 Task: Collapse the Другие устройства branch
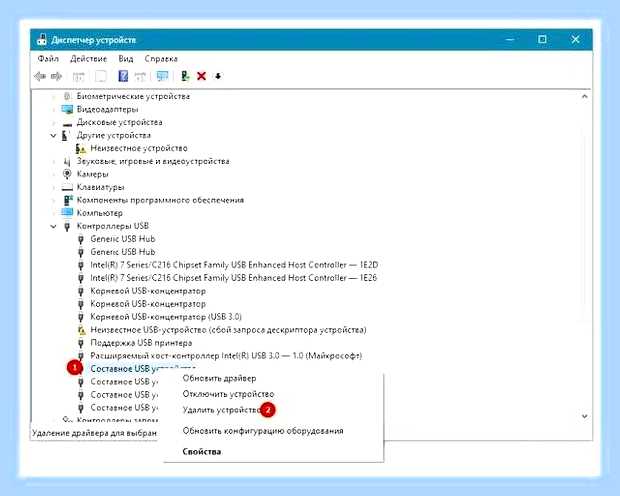[53, 136]
